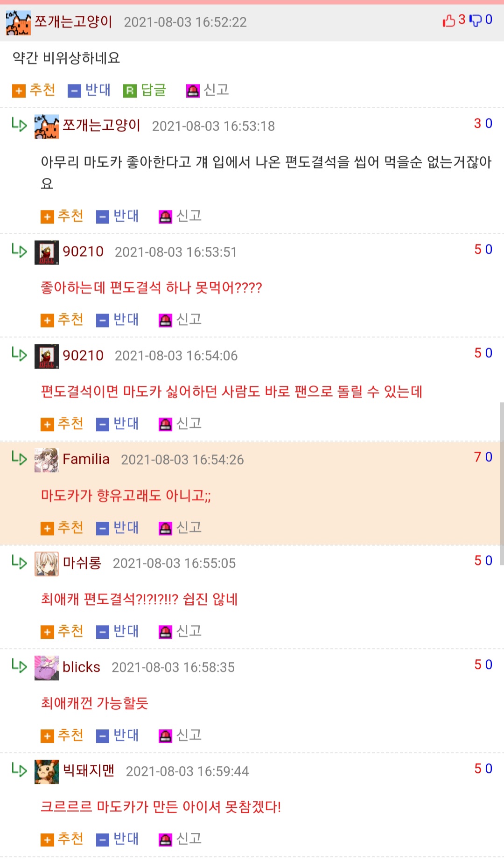The width and height of the screenshot is (504, 860).
Task: Click 추천 under 최애캐껀 가능할듯 reply
Action: 62,735
